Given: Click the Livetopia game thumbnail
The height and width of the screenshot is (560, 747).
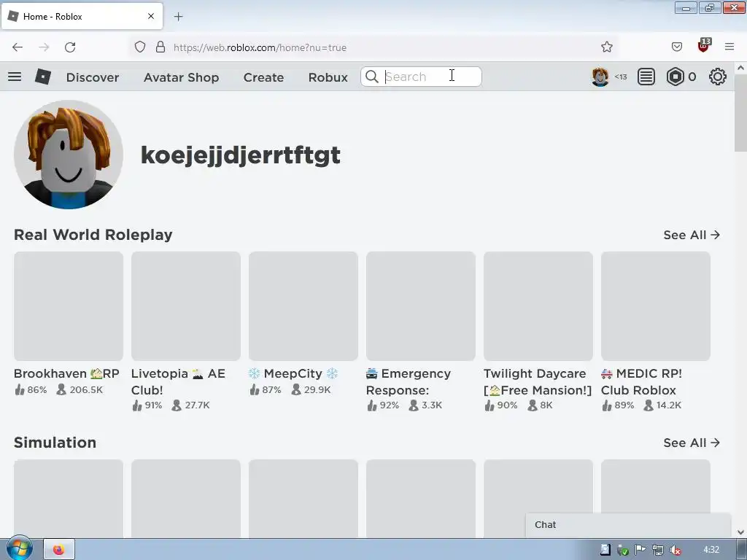Looking at the screenshot, I should tap(186, 306).
